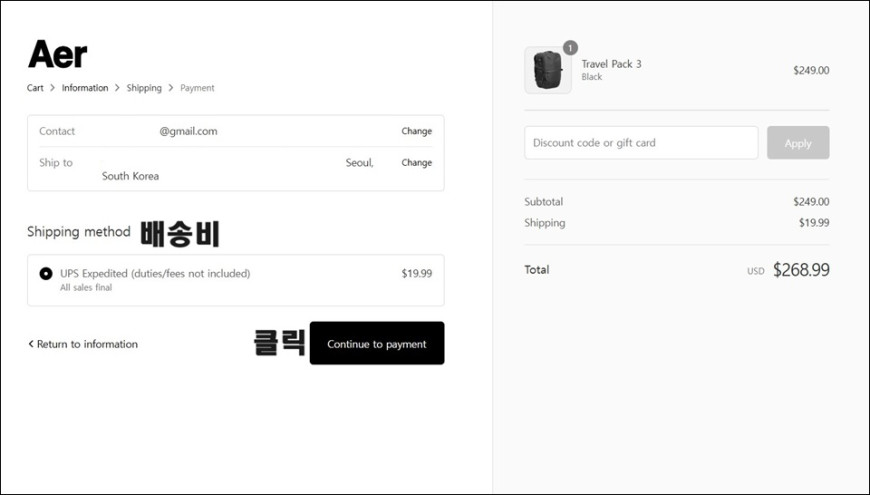Viewport: 870px width, 495px height.
Task: Jump to the Payment breadcrumb step
Action: 197,88
